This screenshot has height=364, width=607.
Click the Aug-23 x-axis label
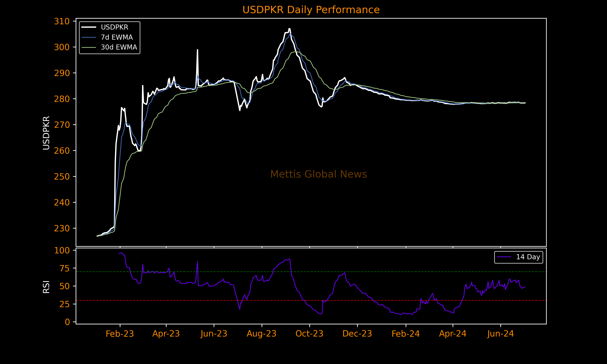click(262, 334)
